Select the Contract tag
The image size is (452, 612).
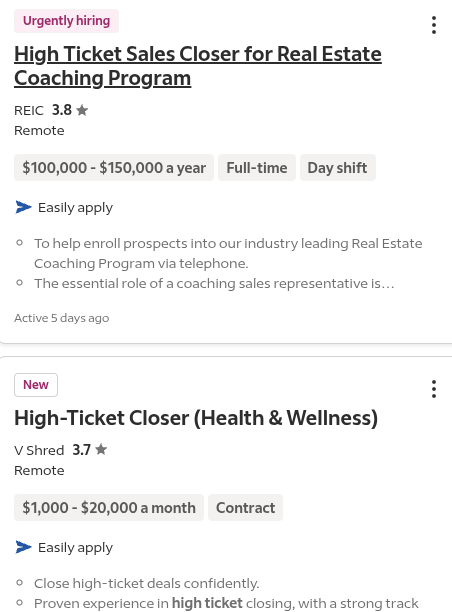tap(246, 507)
